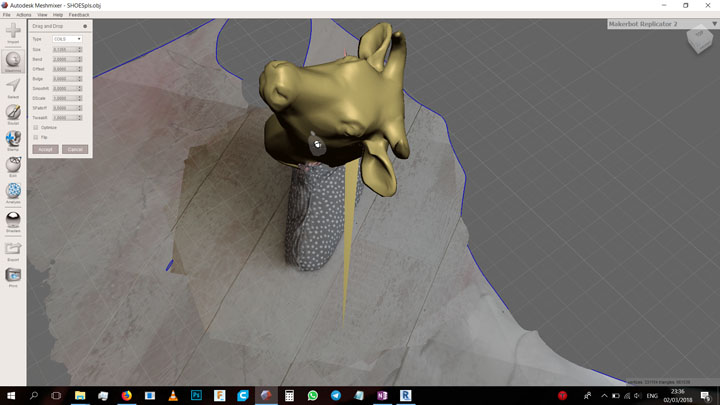Click the Import plus icon
Screen dimensions: 720x405
point(13,31)
